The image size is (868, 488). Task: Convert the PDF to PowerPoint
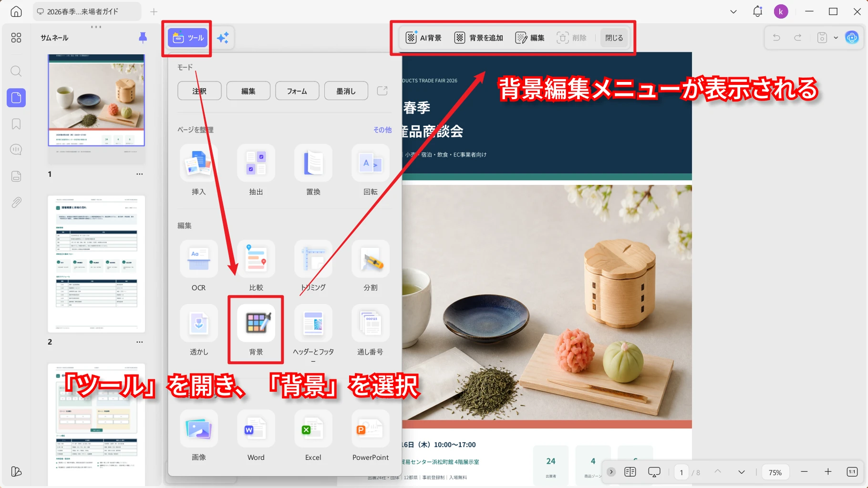pyautogui.click(x=371, y=436)
